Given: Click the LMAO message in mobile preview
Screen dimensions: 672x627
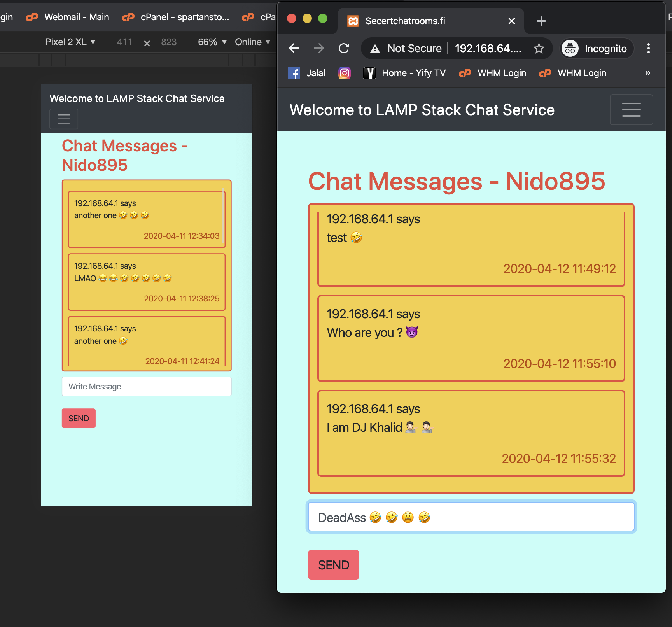Looking at the screenshot, I should [147, 282].
